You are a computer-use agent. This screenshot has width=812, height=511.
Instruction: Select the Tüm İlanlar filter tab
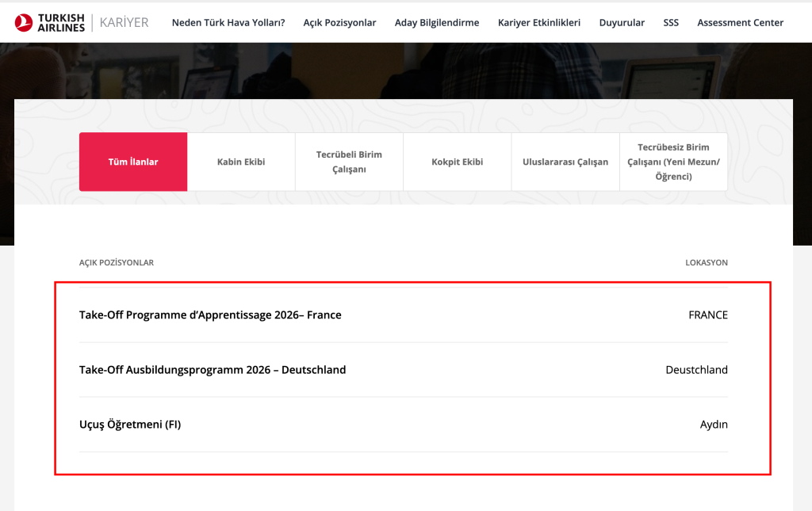click(132, 161)
